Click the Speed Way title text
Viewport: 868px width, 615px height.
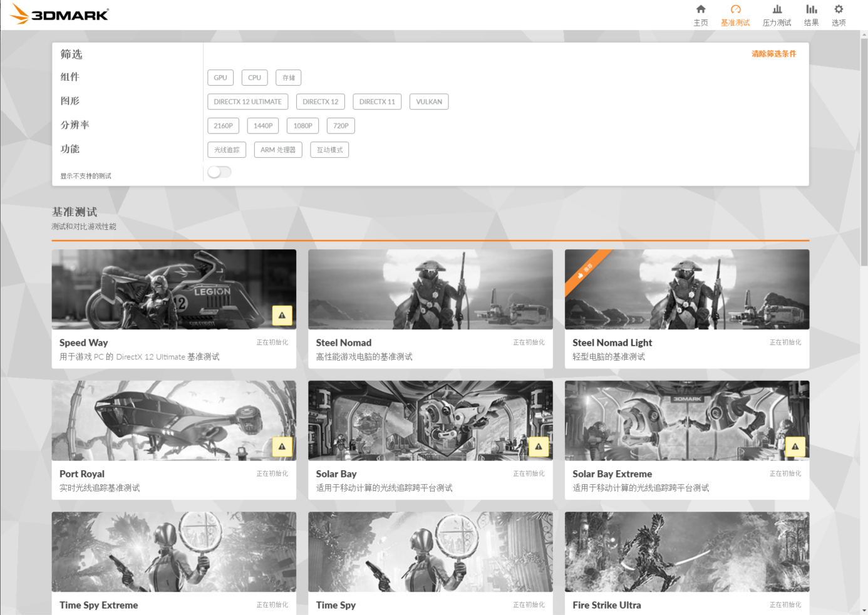(84, 343)
